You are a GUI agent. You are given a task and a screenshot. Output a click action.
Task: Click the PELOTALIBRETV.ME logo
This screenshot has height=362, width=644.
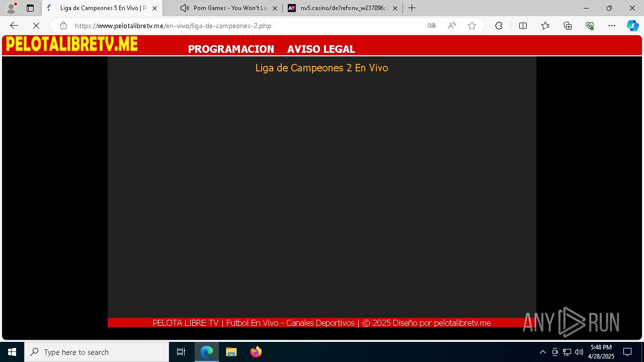click(x=71, y=44)
